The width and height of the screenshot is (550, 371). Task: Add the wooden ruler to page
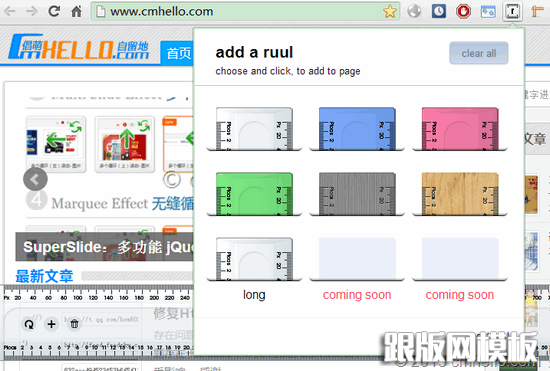click(x=460, y=194)
